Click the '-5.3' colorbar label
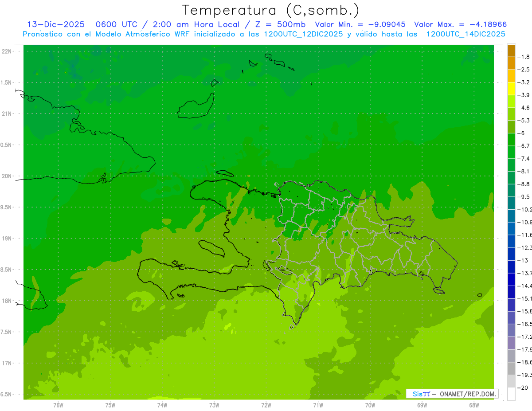532x411 pixels. point(524,120)
